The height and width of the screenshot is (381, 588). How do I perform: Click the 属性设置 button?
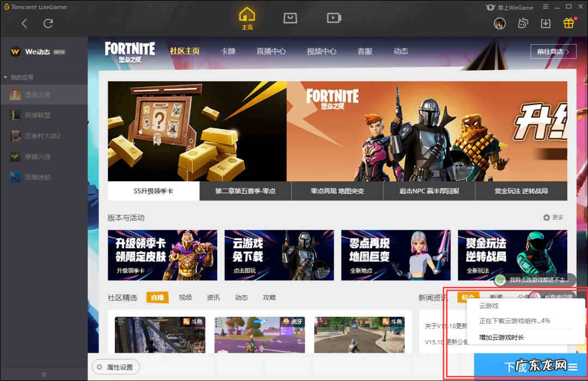[115, 367]
